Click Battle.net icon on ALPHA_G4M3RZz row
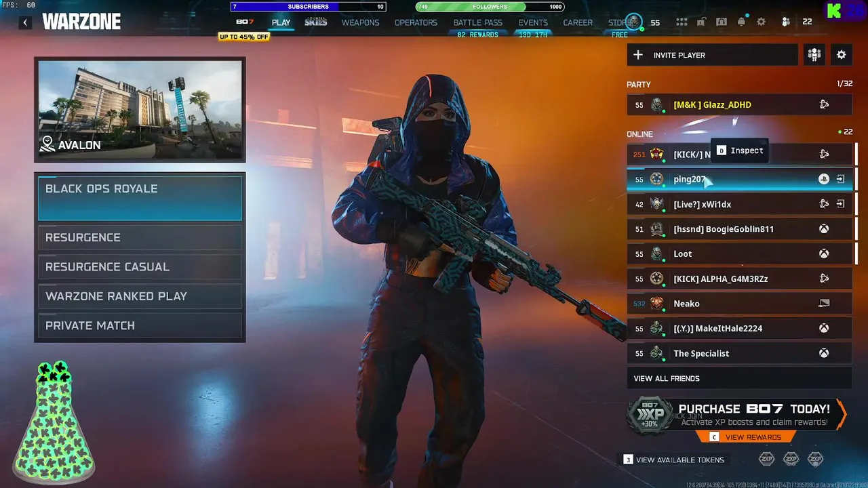 (824, 278)
